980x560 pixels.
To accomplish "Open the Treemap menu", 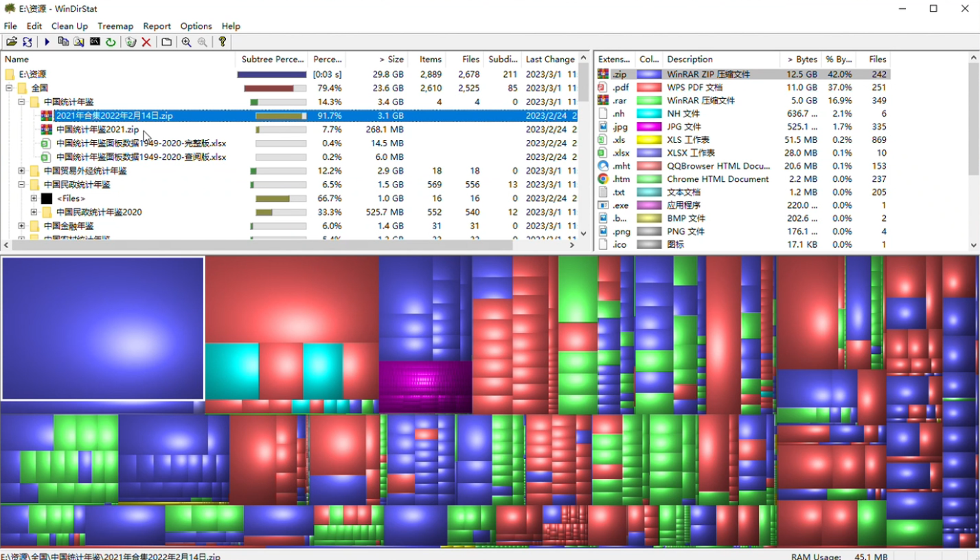I will click(x=115, y=26).
